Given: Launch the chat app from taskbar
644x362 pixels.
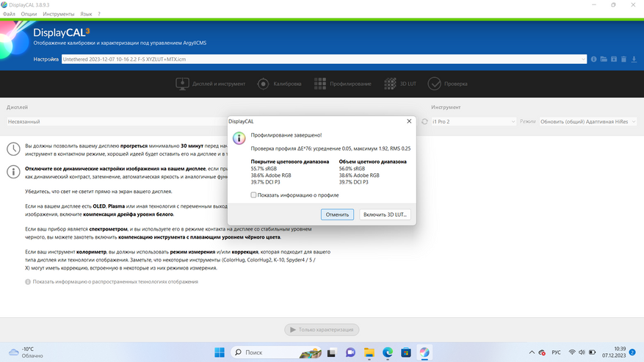Looking at the screenshot, I should click(350, 352).
